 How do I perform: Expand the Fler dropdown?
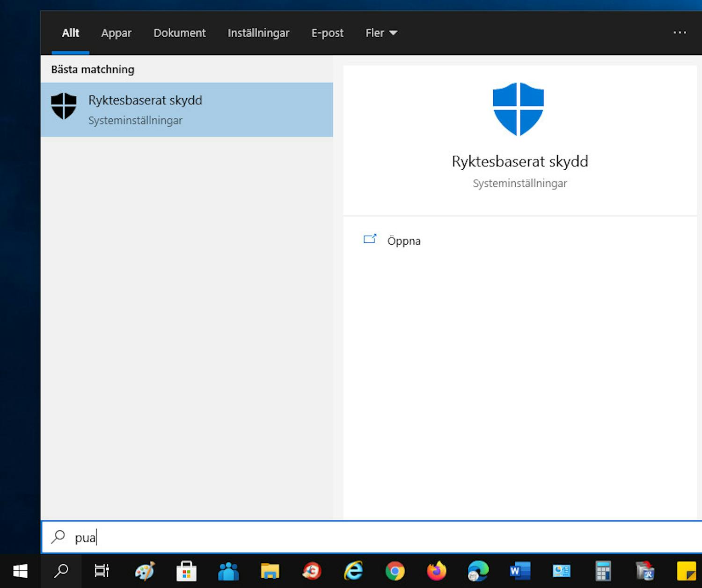coord(381,33)
